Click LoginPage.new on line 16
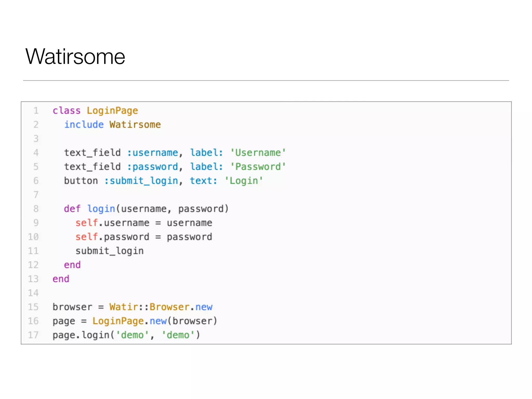 point(129,321)
